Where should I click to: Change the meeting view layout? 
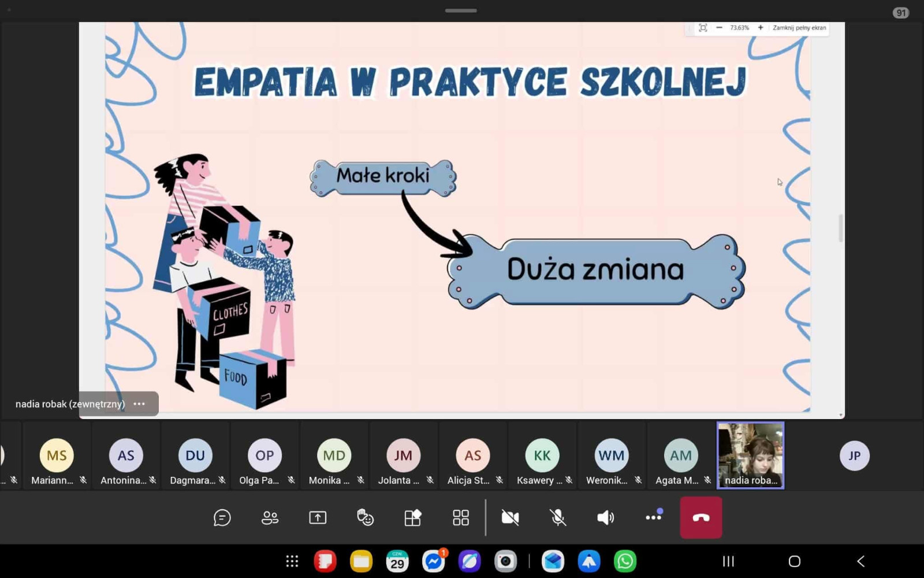(461, 517)
